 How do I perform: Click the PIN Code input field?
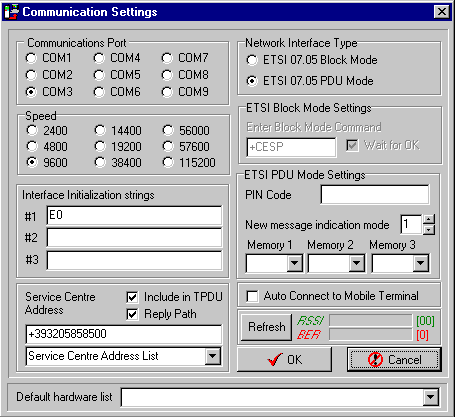pos(375,195)
